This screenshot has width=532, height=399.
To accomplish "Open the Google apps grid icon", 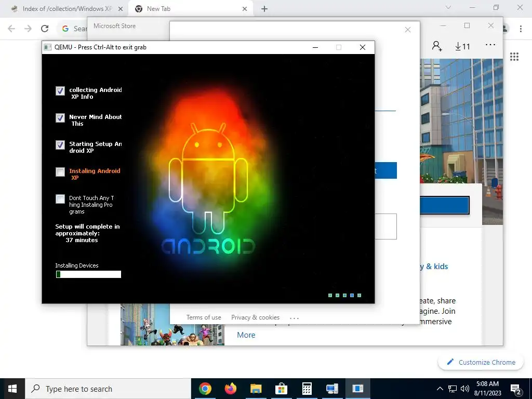I will (x=514, y=57).
